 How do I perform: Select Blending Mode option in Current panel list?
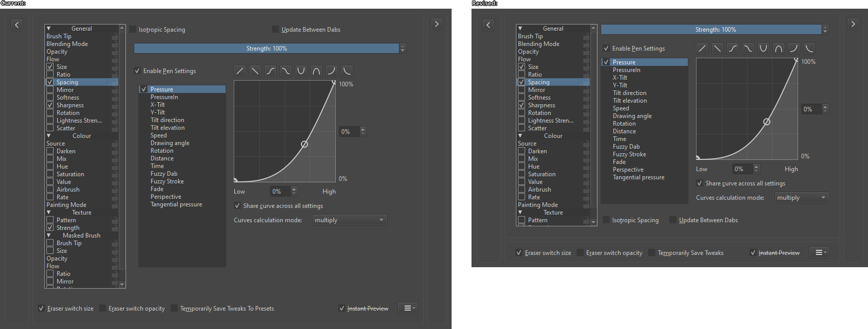pyautogui.click(x=67, y=44)
